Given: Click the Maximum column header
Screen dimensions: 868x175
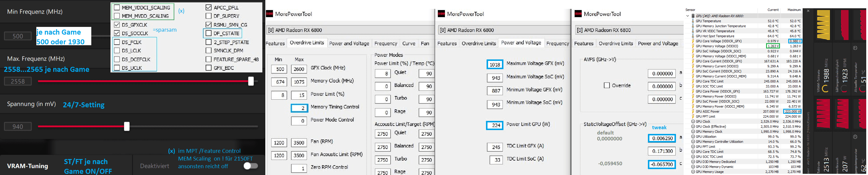Looking at the screenshot, I should click(794, 10).
